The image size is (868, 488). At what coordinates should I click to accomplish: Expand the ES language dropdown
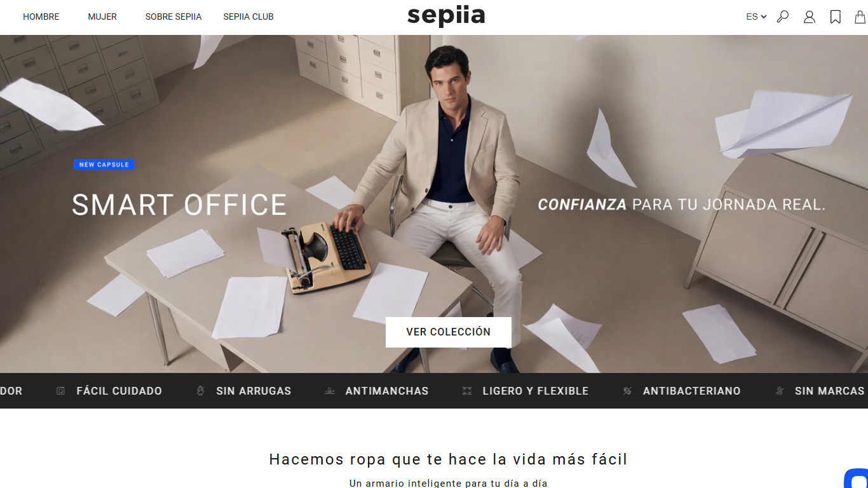[x=756, y=17]
